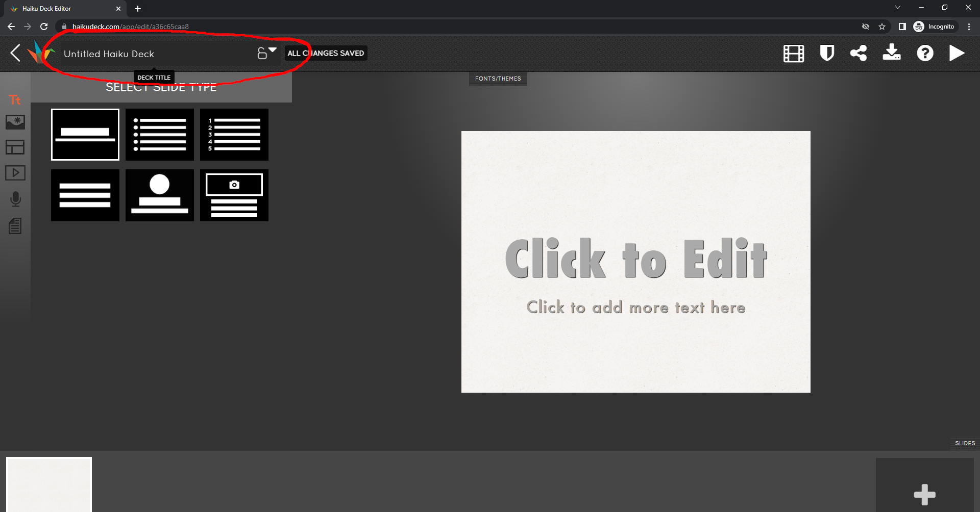This screenshot has height=512, width=980.
Task: Open the Image background tool
Action: point(15,122)
